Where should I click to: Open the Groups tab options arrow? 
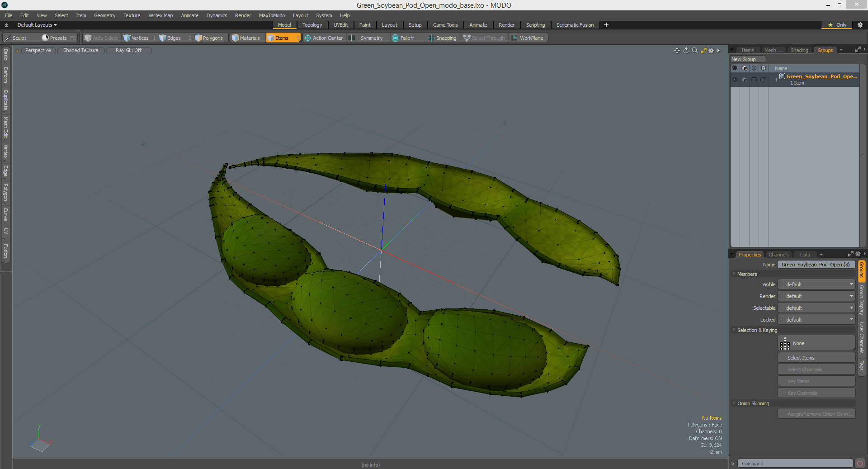click(841, 50)
